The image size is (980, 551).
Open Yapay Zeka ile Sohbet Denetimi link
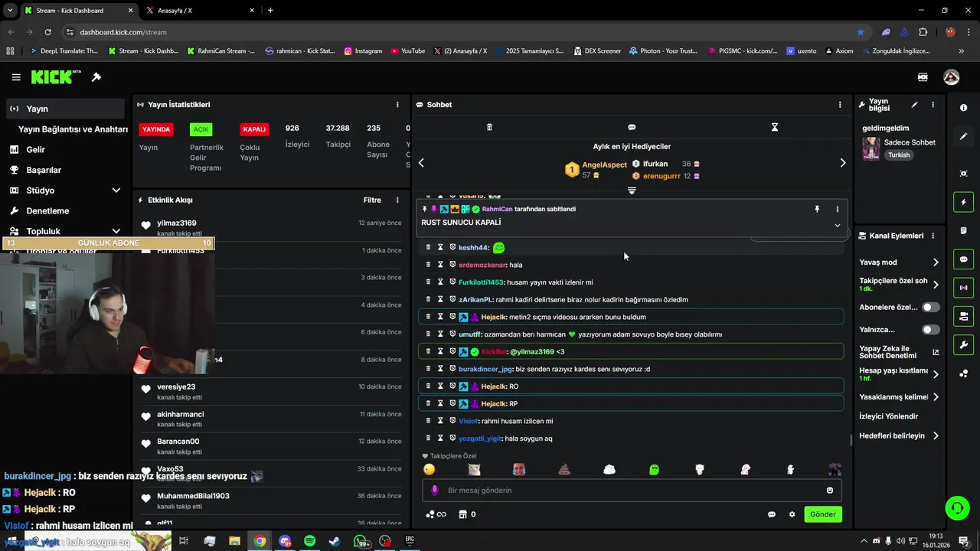899,352
